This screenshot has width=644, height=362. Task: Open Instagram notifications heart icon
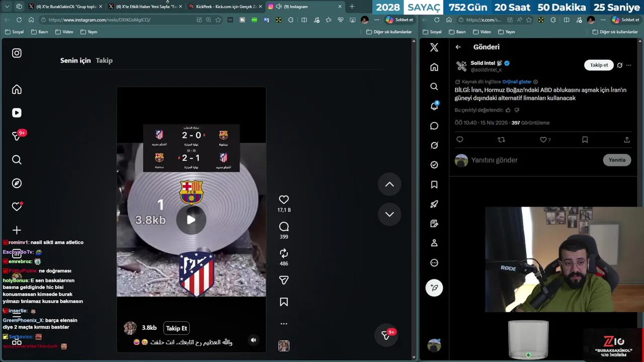pyautogui.click(x=17, y=207)
